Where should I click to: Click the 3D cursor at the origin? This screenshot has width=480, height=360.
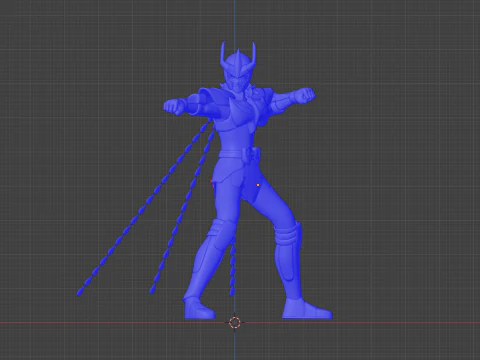click(235, 322)
